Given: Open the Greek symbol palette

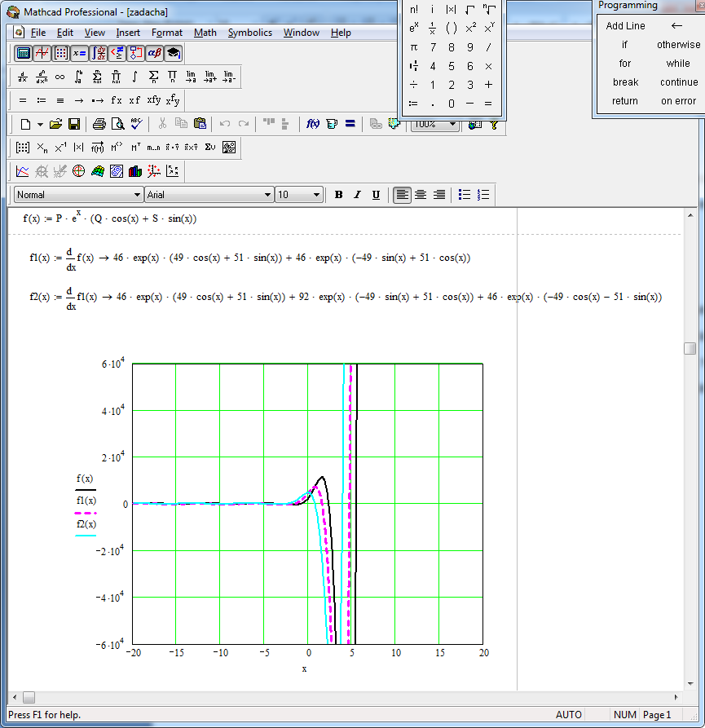Looking at the screenshot, I should (x=155, y=53).
